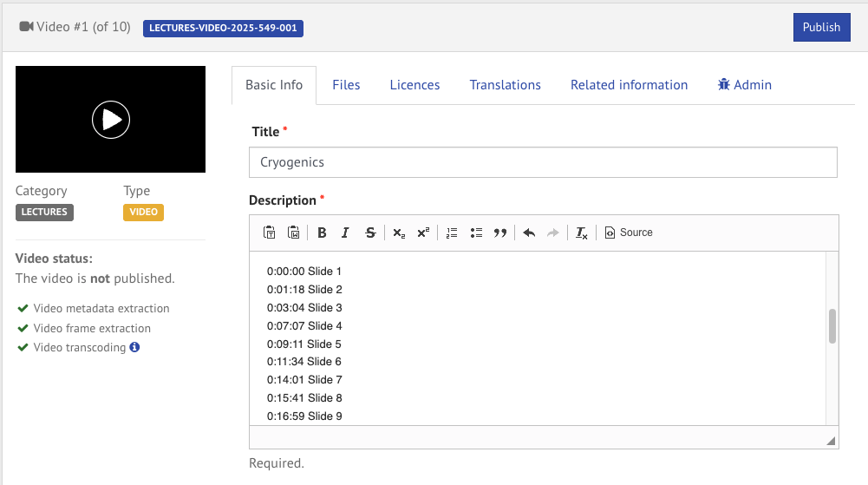Screen dimensions: 868x485
Task: Play the video preview thumbnail
Action: (111, 120)
